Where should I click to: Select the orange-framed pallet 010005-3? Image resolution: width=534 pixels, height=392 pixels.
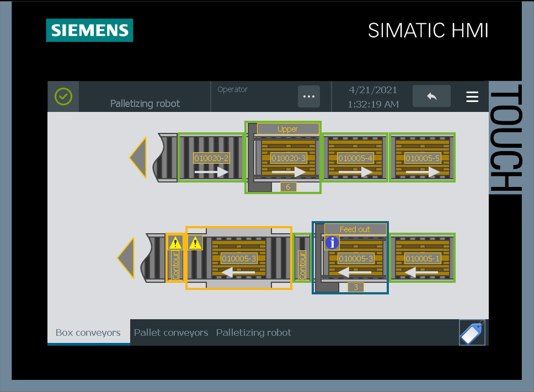pyautogui.click(x=239, y=259)
